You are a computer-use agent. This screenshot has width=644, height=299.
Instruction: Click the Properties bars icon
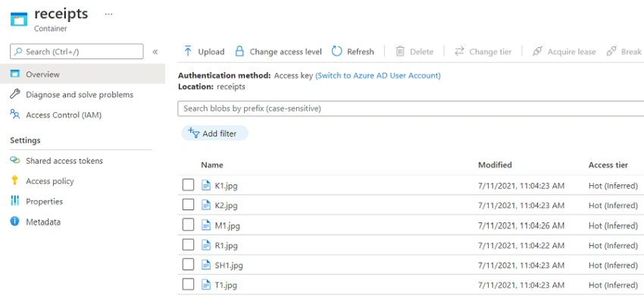tap(15, 200)
